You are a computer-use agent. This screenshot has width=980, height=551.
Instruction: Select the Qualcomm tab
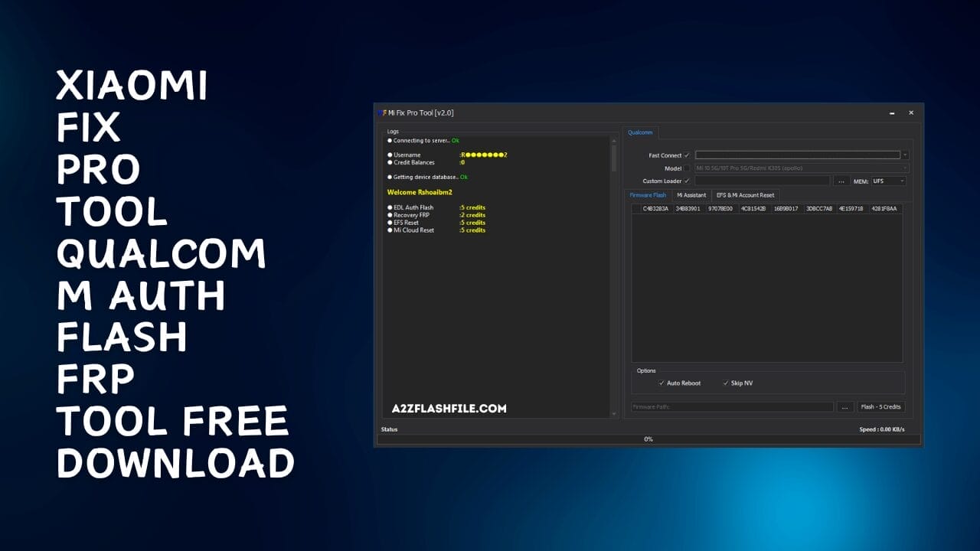point(640,132)
